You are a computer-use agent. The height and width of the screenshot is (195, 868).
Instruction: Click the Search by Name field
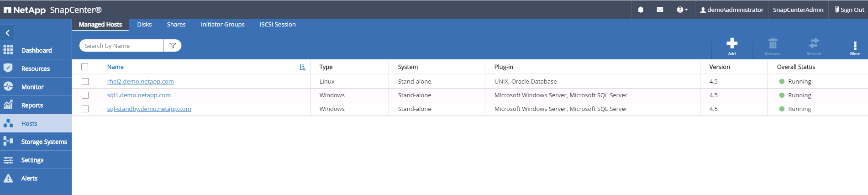[x=121, y=46]
